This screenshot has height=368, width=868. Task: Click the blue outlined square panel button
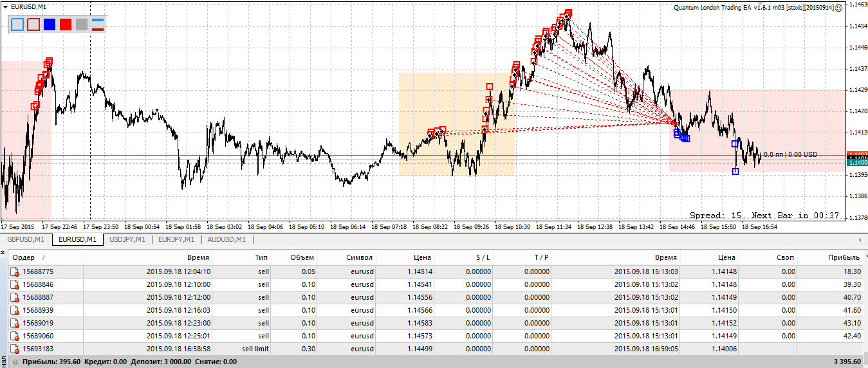(x=17, y=24)
